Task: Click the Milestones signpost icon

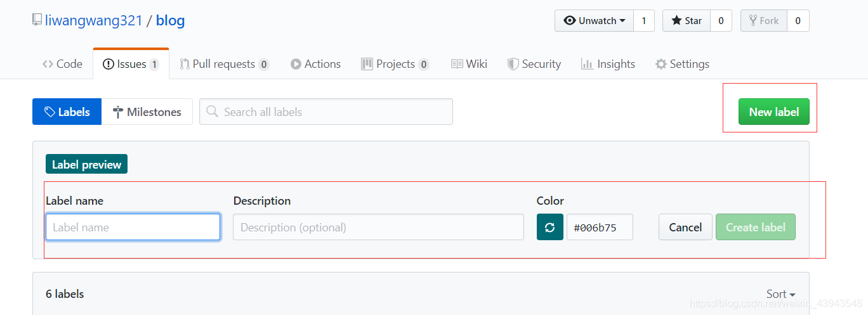Action: click(118, 112)
